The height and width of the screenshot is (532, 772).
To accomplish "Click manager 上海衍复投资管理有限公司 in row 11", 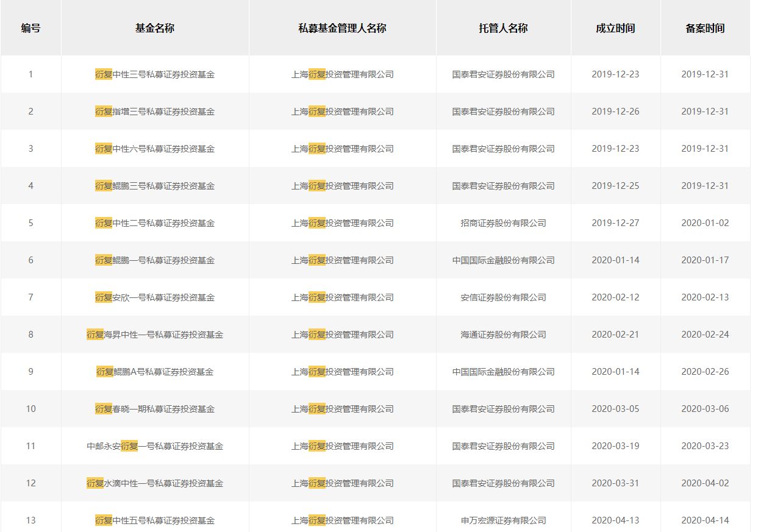I will pyautogui.click(x=342, y=446).
